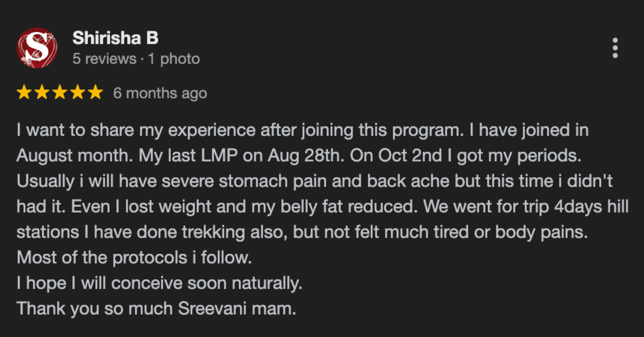Click the "6 months ago" timestamp
Image resolution: width=644 pixels, height=337 pixels.
(x=160, y=93)
